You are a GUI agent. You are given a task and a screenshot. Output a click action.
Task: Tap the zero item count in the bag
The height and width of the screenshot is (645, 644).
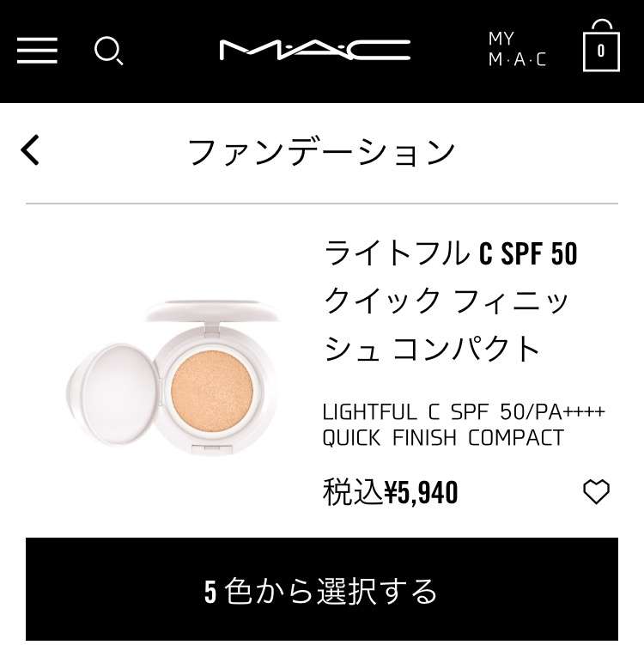click(x=601, y=51)
